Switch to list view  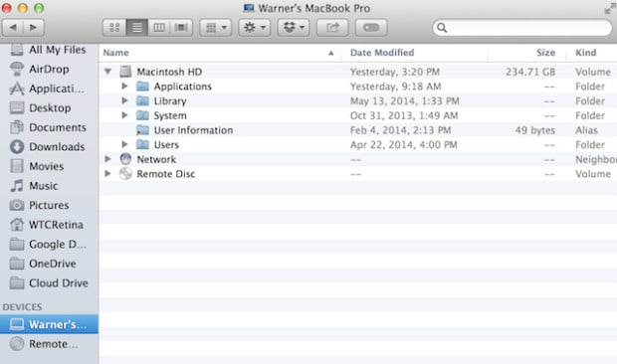pyautogui.click(x=137, y=28)
